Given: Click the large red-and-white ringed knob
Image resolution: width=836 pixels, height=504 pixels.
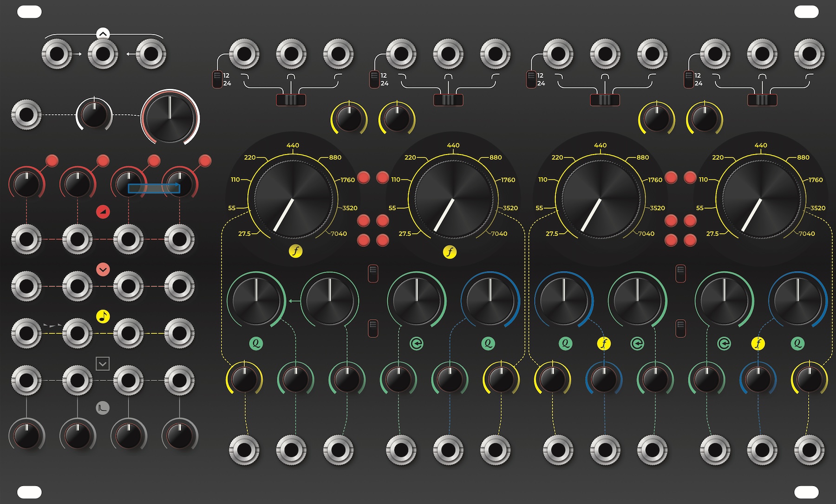Looking at the screenshot, I should [x=170, y=117].
